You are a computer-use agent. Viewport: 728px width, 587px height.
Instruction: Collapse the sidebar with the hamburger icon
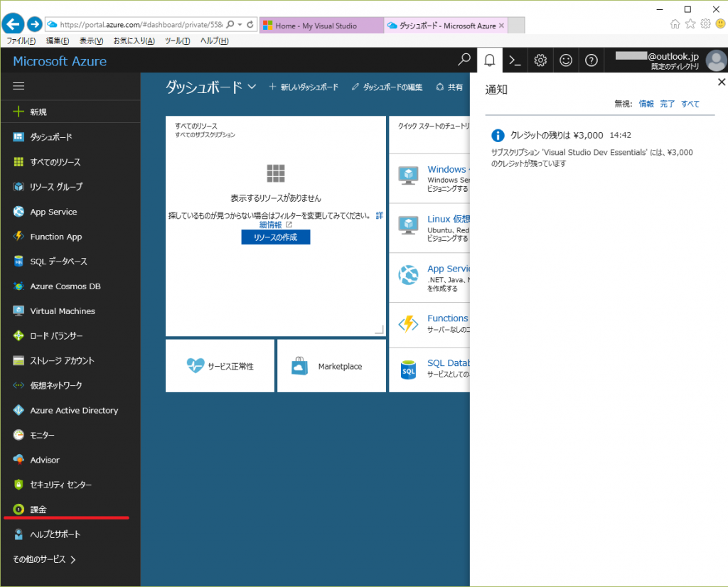pos(18,86)
